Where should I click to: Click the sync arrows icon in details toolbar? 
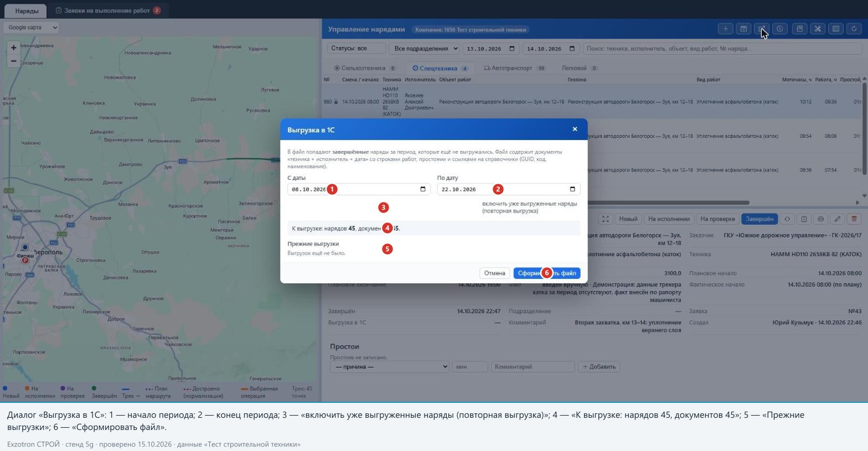(x=787, y=219)
